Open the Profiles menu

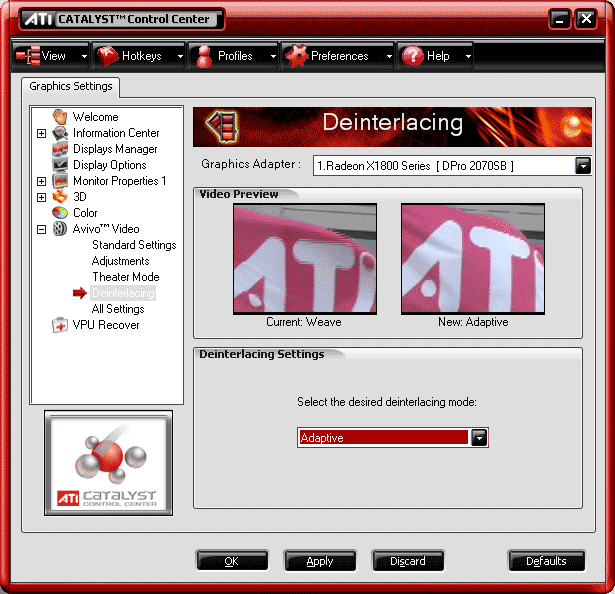(x=234, y=56)
